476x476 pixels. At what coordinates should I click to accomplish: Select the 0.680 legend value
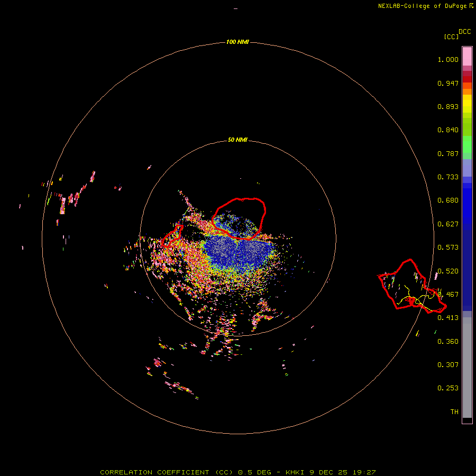[448, 200]
